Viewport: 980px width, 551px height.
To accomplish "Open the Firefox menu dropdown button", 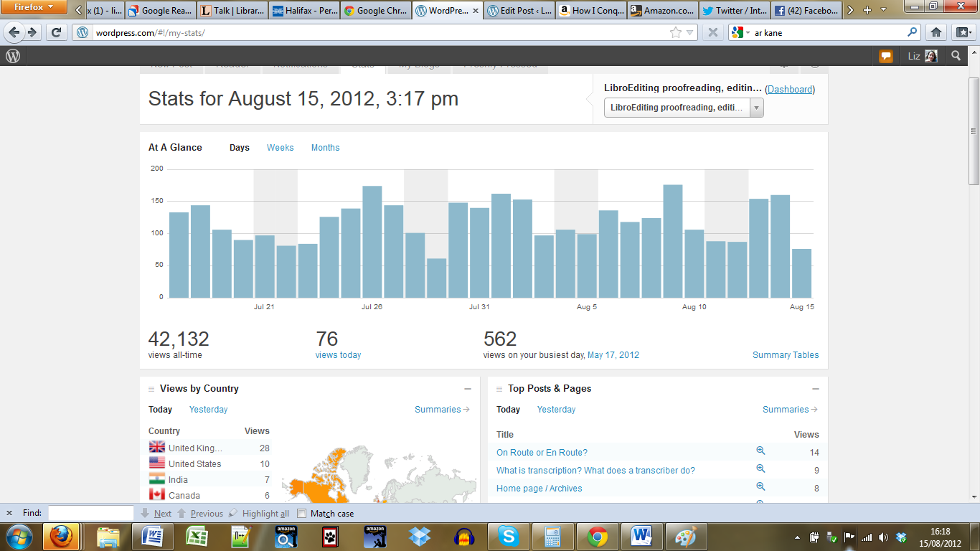I will pos(34,7).
